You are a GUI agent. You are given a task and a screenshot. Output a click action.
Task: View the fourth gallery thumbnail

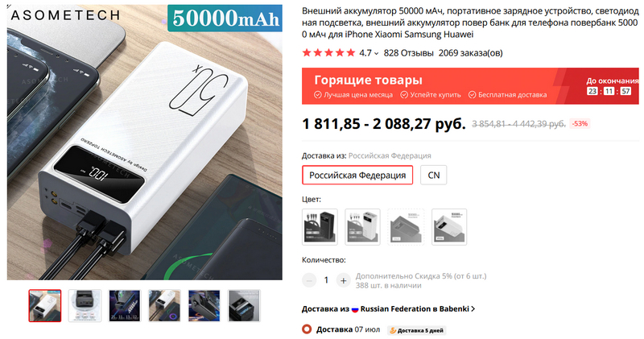[164, 305]
